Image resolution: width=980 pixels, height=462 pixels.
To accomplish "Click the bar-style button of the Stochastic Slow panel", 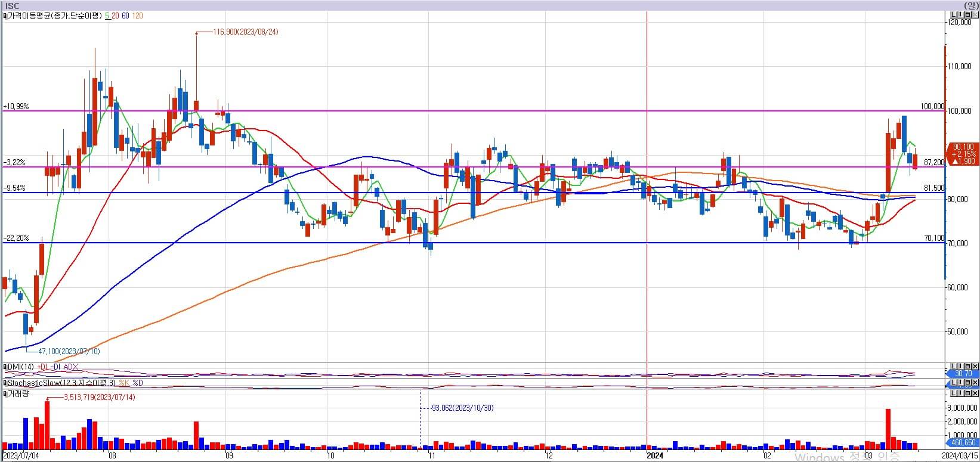I will 961,382.
